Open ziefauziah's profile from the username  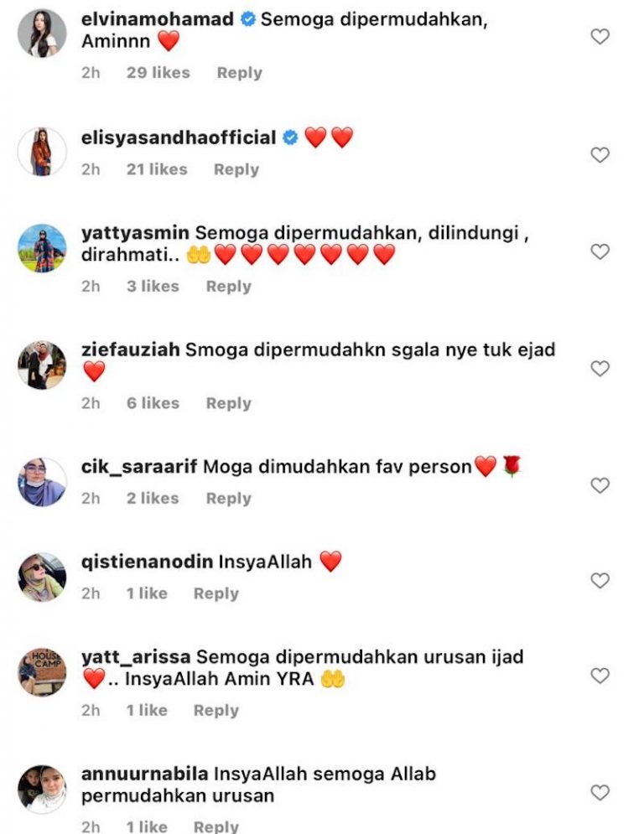coord(131,350)
